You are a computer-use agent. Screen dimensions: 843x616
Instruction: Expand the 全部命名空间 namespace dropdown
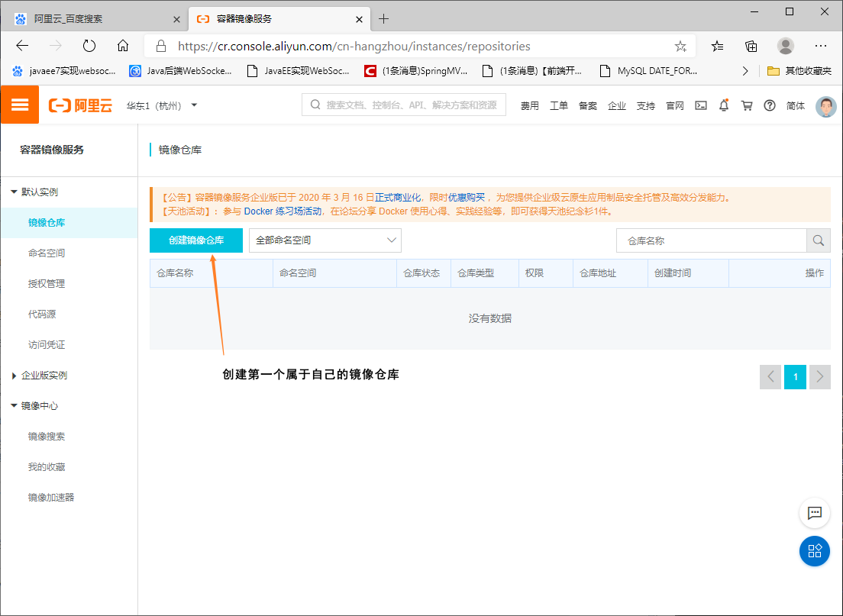(x=325, y=240)
